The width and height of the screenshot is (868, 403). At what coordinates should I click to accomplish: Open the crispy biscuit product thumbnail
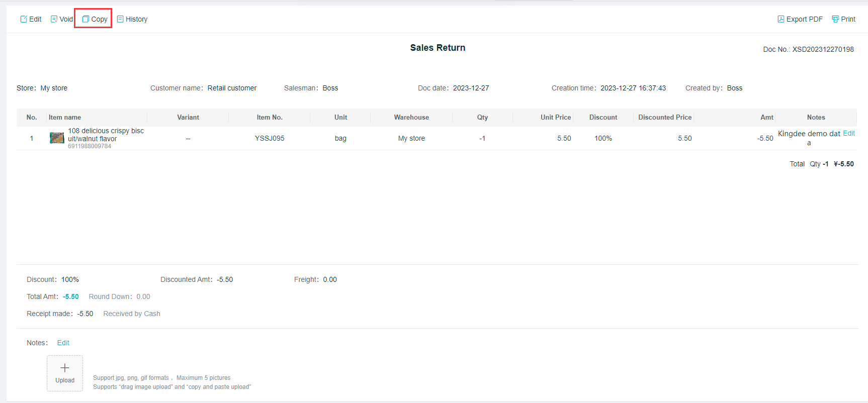pos(57,138)
